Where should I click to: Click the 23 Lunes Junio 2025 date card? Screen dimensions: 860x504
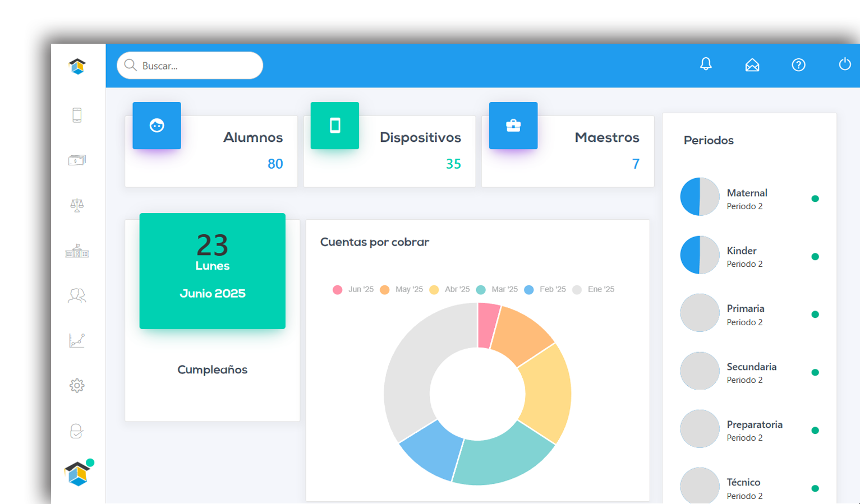click(213, 271)
